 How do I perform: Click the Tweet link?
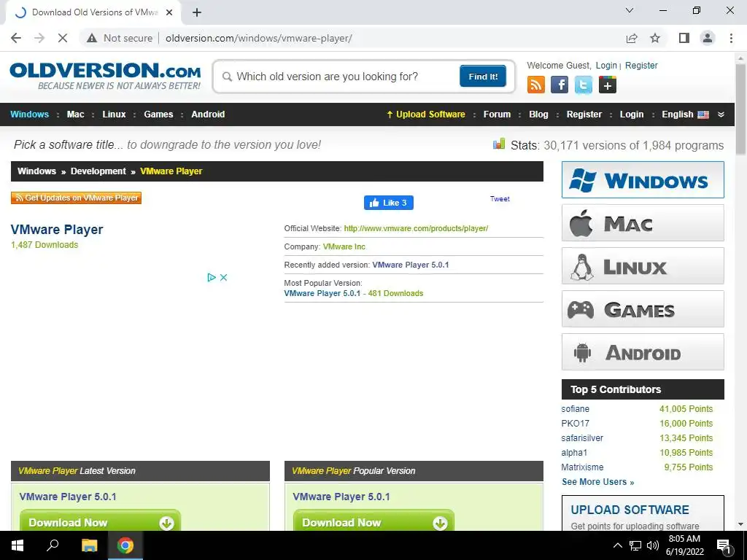point(500,199)
